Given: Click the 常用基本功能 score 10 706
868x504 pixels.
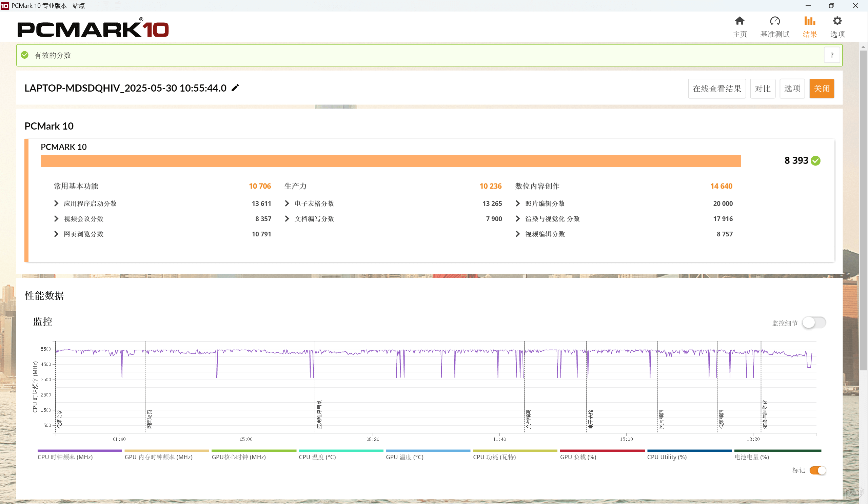Looking at the screenshot, I should pyautogui.click(x=260, y=186).
